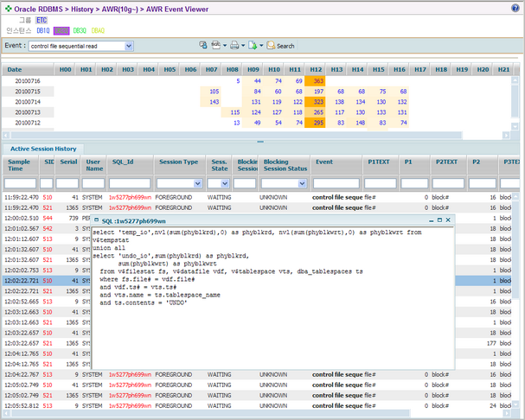Image resolution: width=525 pixels, height=420 pixels.
Task: Click the User Name filter input
Action: 93,183
